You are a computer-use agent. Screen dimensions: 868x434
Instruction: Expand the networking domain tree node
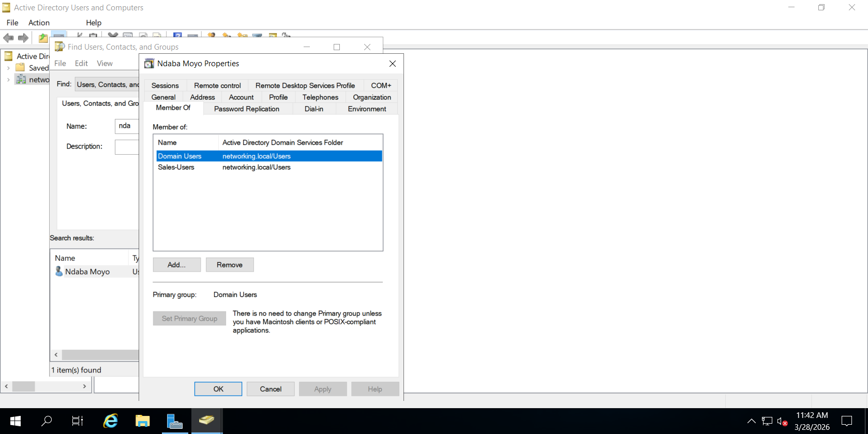(8, 80)
